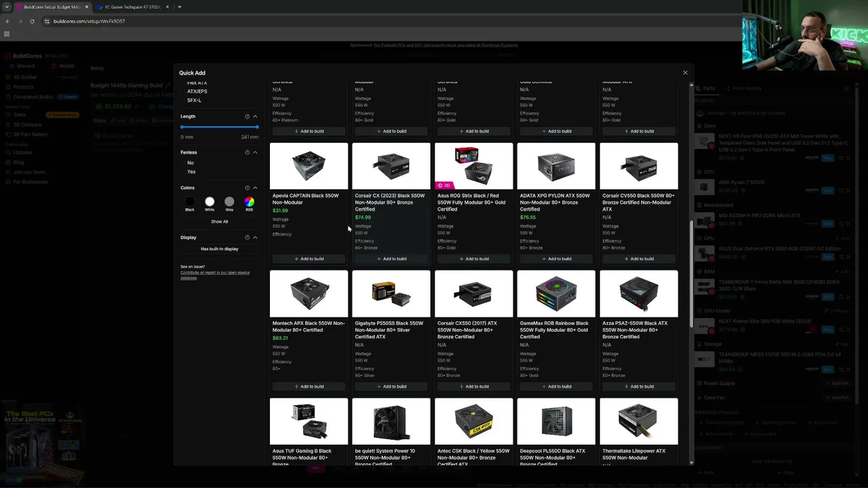
Task: Go back in browser history
Action: click(7, 21)
